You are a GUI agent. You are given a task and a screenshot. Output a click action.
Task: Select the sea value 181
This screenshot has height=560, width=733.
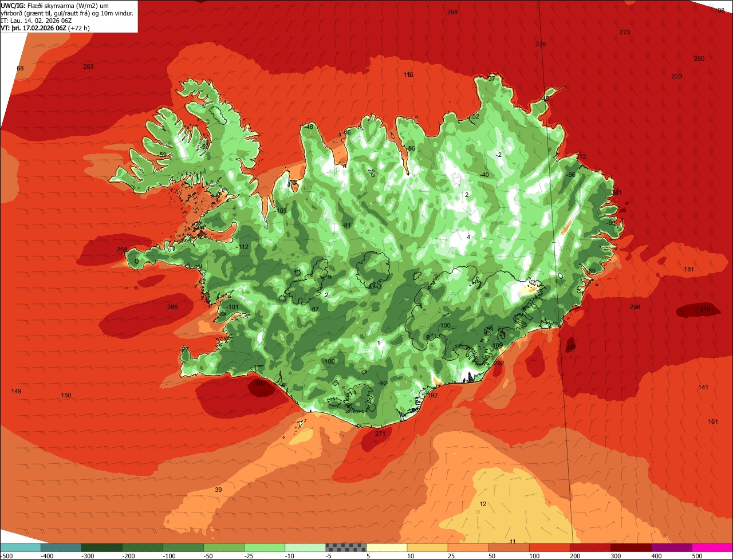689,269
